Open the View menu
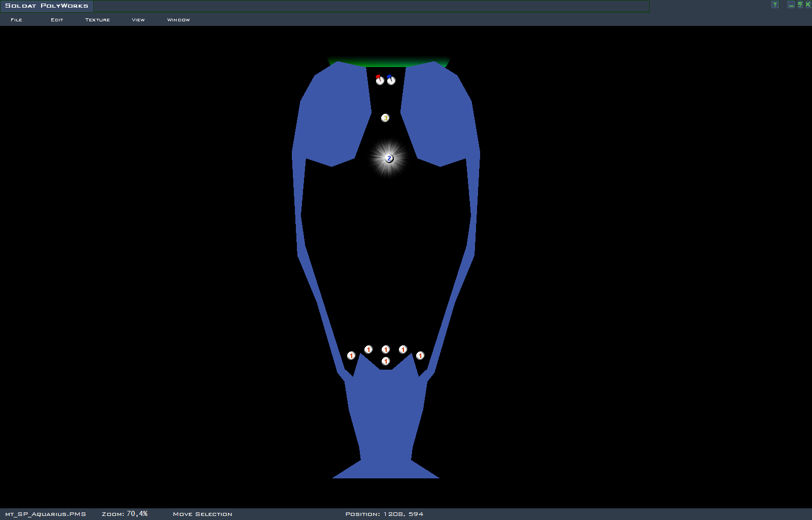The image size is (812, 520). (138, 20)
